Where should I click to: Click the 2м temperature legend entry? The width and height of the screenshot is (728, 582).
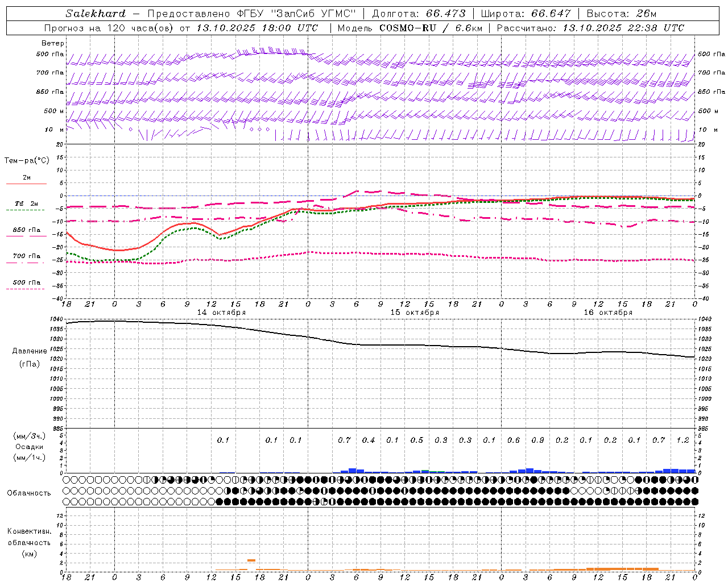point(27,177)
